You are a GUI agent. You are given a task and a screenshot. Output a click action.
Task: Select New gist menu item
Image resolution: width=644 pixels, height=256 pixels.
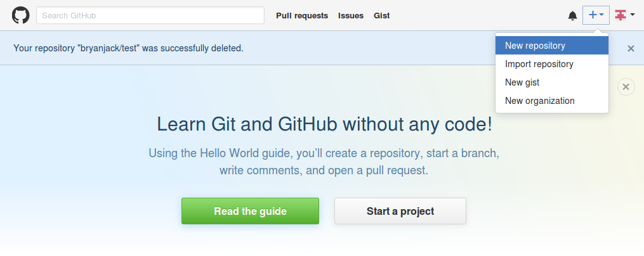pos(551,82)
